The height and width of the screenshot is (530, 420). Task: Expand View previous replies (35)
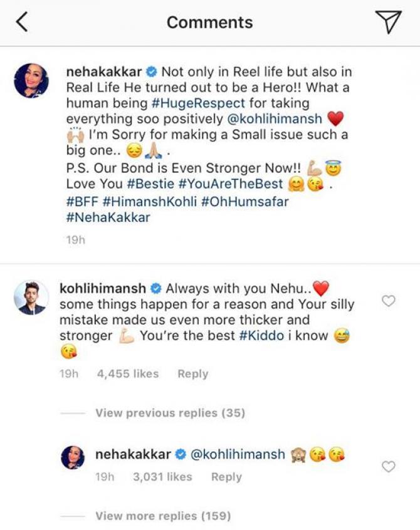click(170, 413)
